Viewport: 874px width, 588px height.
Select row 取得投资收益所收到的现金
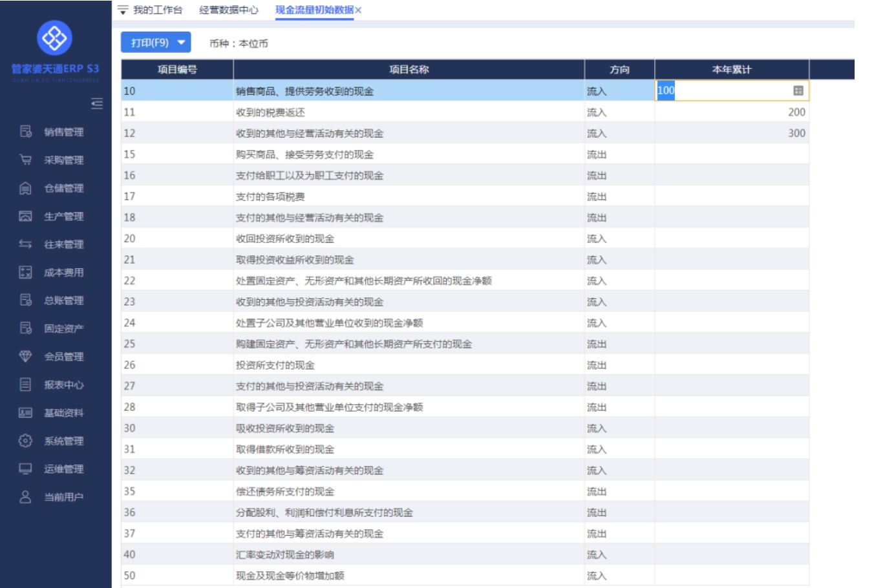[x=465, y=260]
